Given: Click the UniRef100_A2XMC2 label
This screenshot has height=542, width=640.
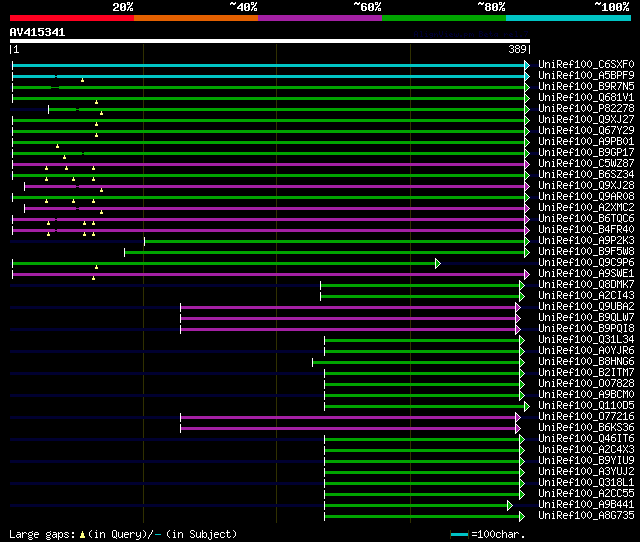Looking at the screenshot, I should click(x=586, y=208).
